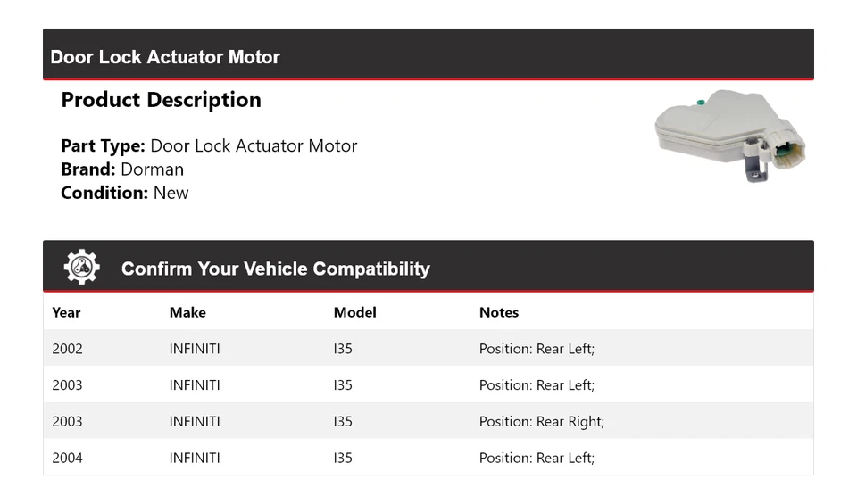Click the gear icon in compatibility header
857x504 pixels.
pos(81,268)
